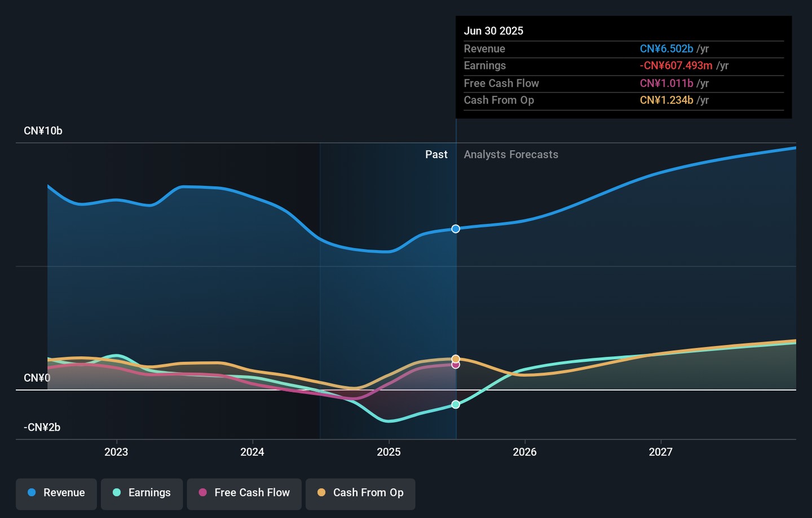This screenshot has height=518, width=812.
Task: Click the 2026 x-axis label
Action: [524, 452]
